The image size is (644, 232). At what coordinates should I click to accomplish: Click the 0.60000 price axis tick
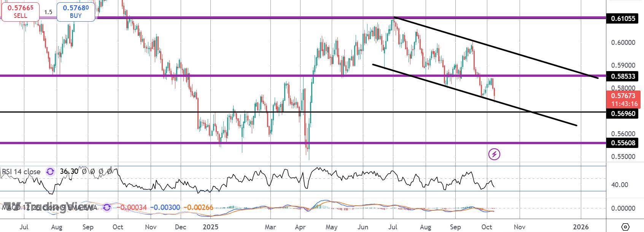tap(623, 43)
